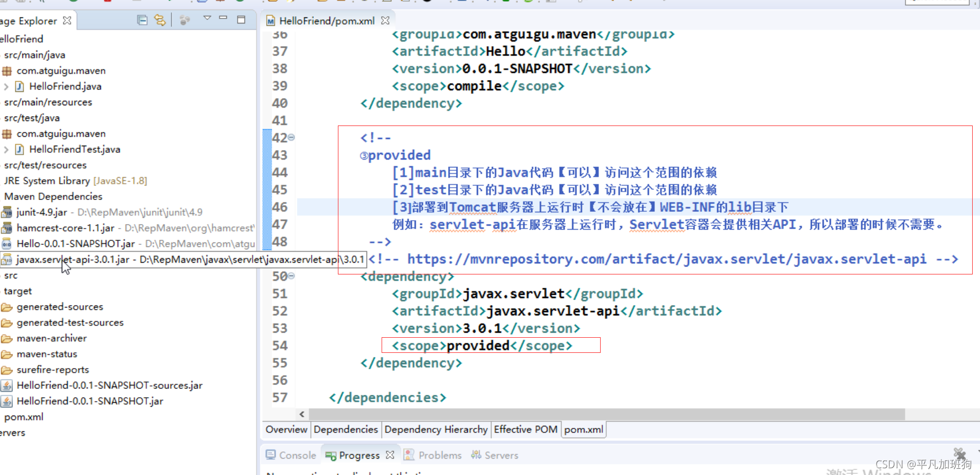Screen dimensions: 980x475
Task: Close the Package Explorer tab
Action: [67, 20]
